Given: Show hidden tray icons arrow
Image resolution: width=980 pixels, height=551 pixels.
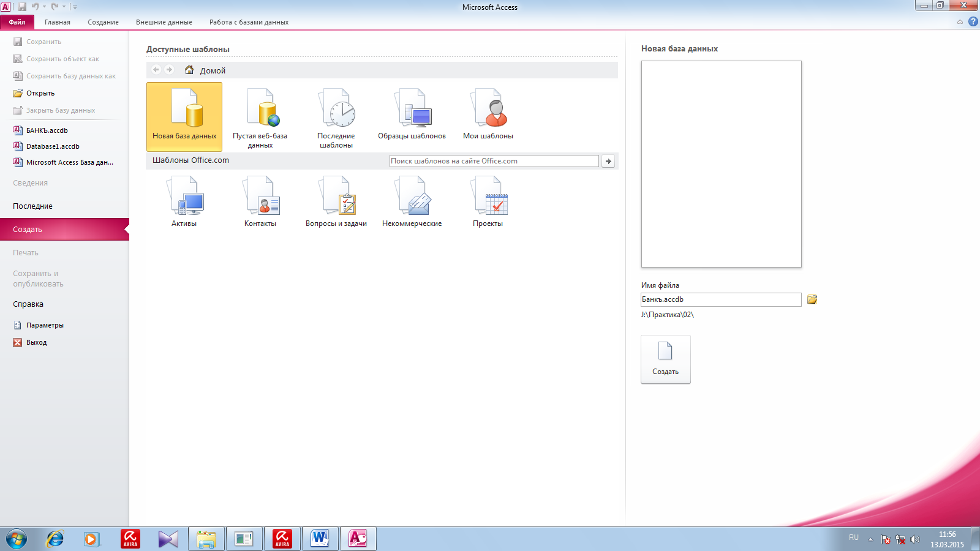Looking at the screenshot, I should [870, 539].
